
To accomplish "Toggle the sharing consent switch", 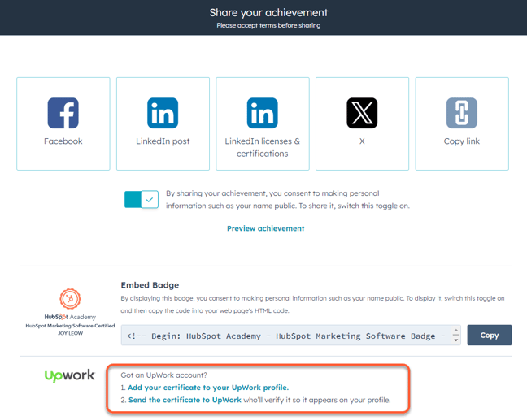I will [x=142, y=199].
